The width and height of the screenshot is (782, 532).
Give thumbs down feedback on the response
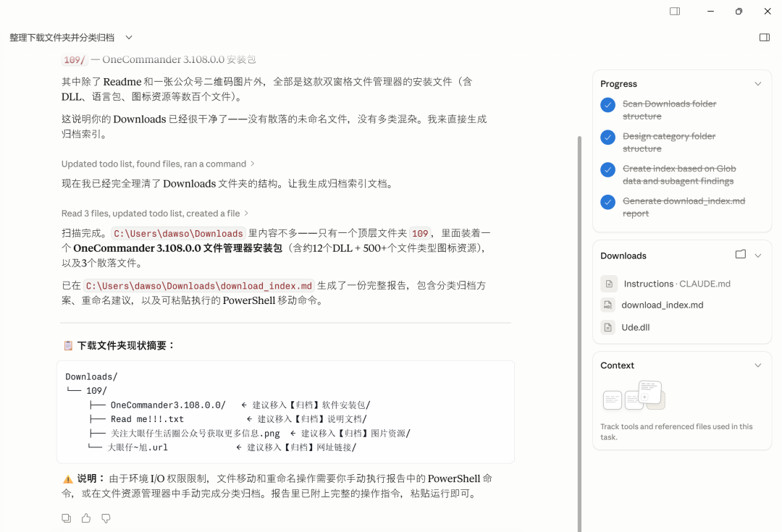(x=106, y=518)
